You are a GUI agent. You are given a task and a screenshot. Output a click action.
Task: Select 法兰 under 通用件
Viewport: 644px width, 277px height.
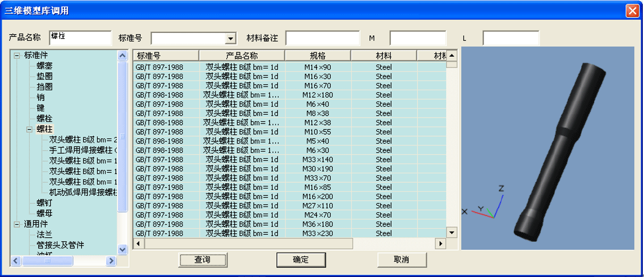44,235
